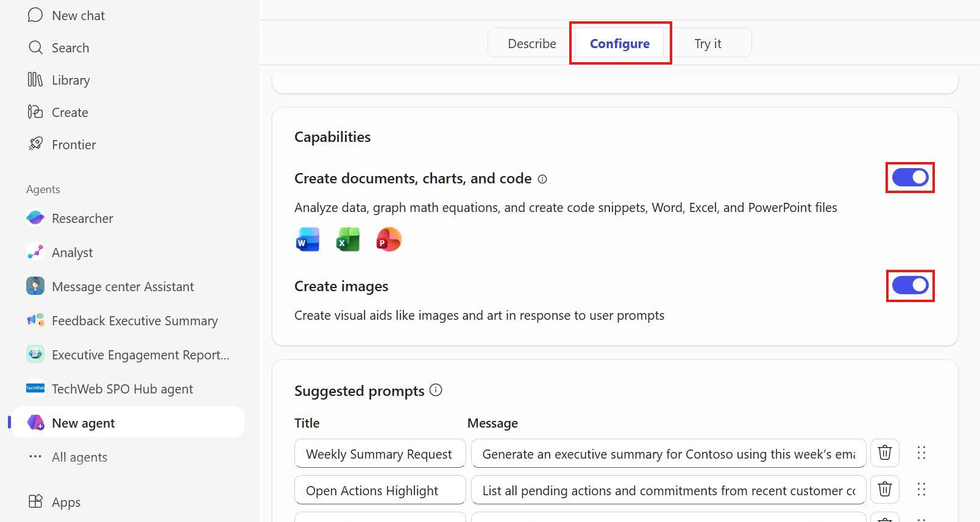
Task: Open the Message center Assistant agent
Action: [123, 287]
